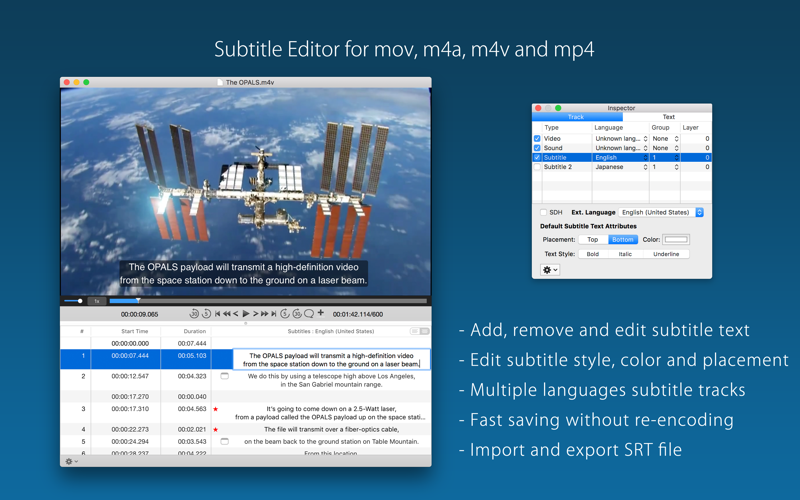Image resolution: width=800 pixels, height=500 pixels.
Task: Click the speech bubble subtitle icon
Action: tap(309, 314)
